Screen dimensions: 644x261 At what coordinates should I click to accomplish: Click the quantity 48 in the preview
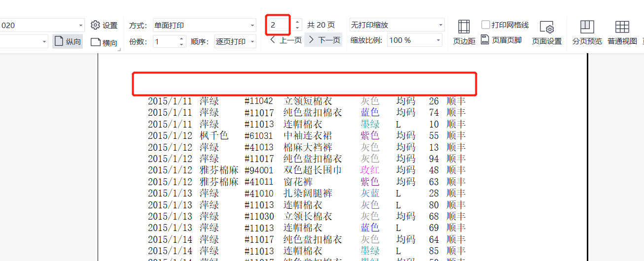pyautogui.click(x=434, y=170)
